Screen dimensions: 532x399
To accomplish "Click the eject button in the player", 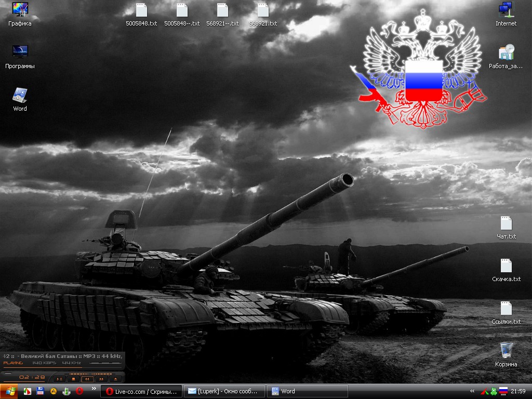I will point(115,379).
